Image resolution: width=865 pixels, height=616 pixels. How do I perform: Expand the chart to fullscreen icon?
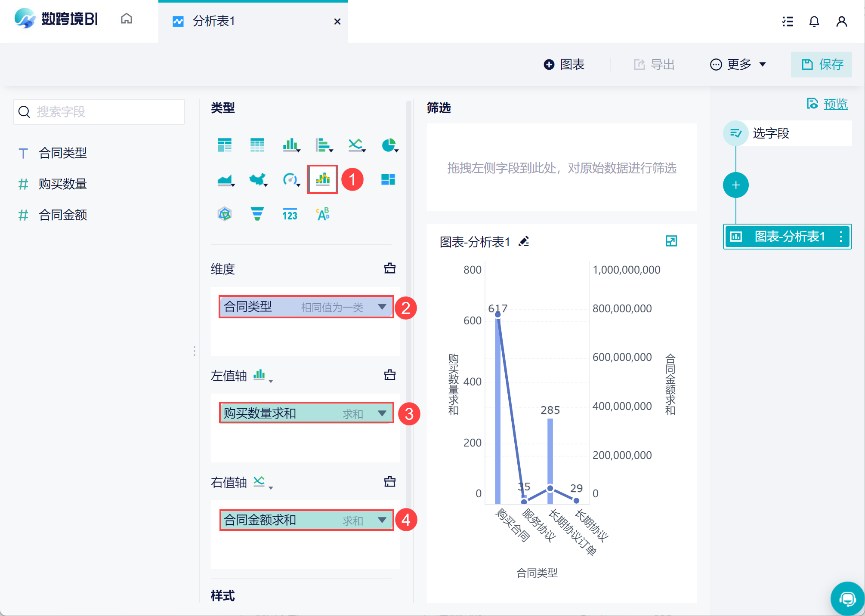tap(671, 241)
